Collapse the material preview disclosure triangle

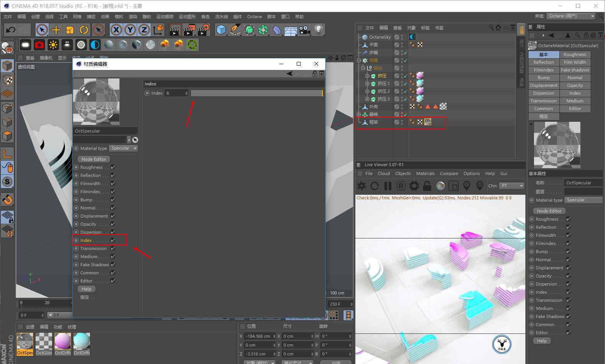pyautogui.click(x=531, y=124)
